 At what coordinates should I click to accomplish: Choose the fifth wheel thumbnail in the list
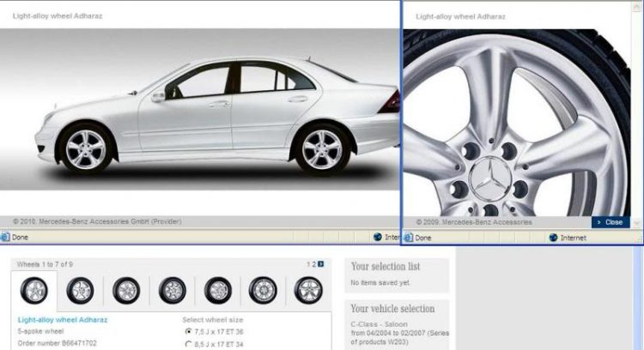click(x=218, y=291)
